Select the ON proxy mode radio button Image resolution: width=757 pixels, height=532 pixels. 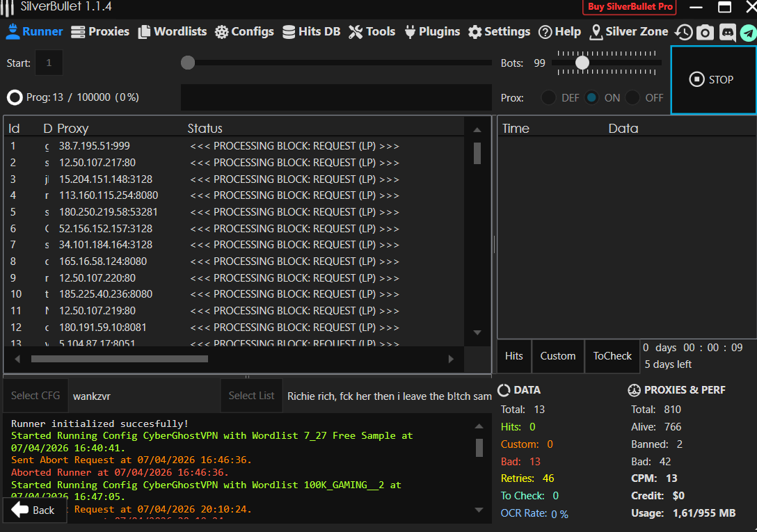pos(592,98)
